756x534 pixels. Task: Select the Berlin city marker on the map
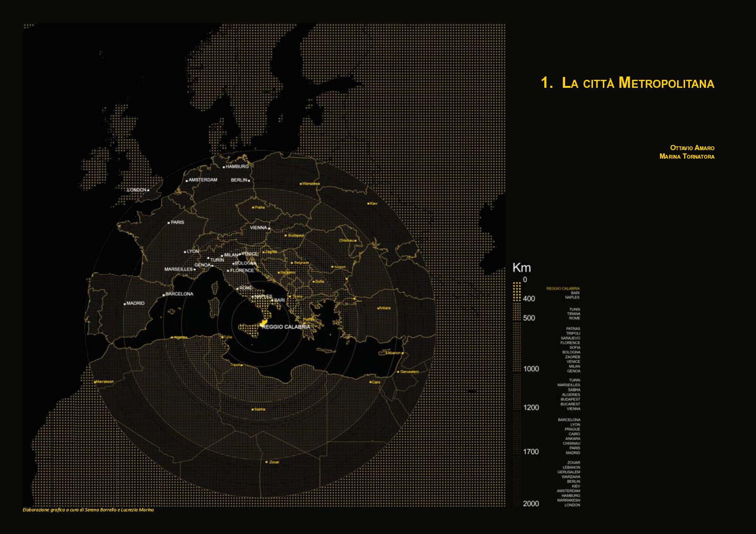point(249,180)
